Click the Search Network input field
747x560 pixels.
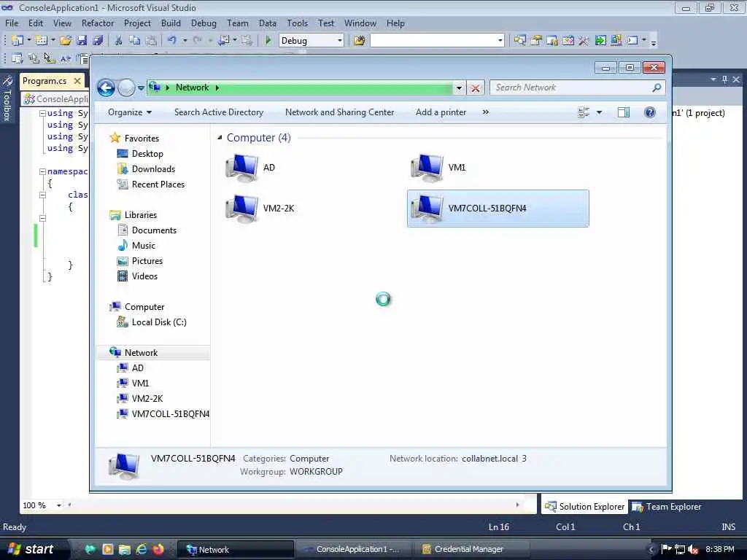coord(572,87)
